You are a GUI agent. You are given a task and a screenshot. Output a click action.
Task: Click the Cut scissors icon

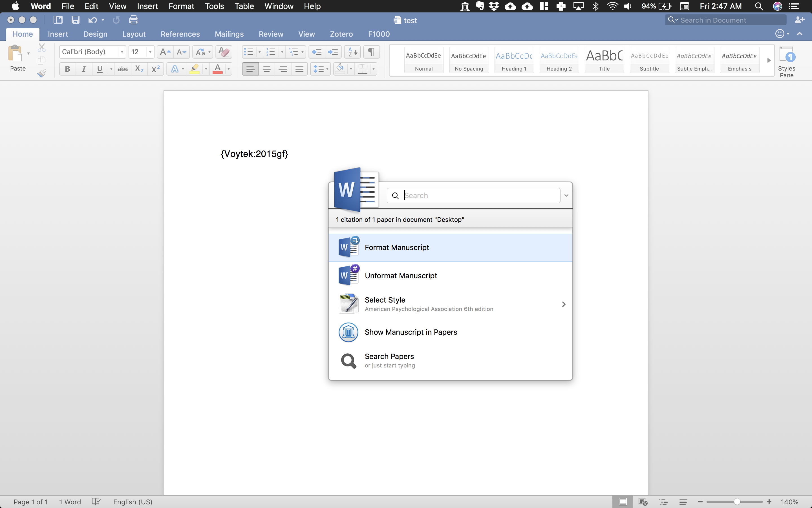click(42, 47)
